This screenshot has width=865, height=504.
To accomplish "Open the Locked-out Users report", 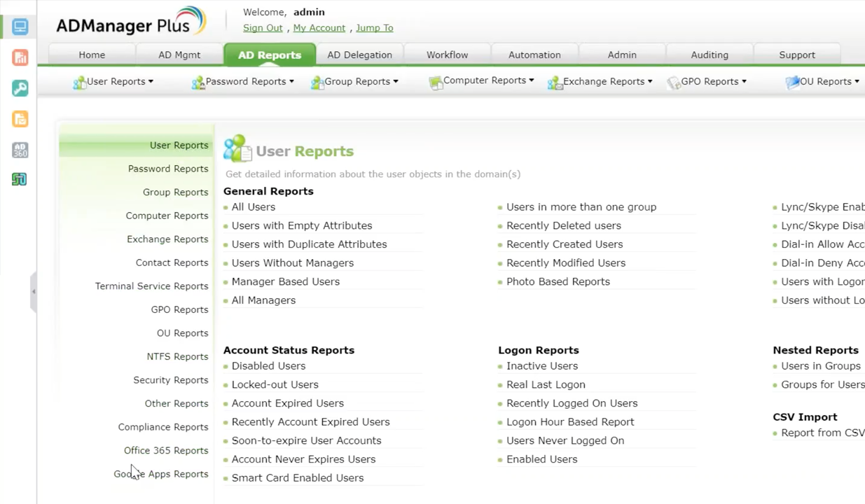I will [275, 384].
